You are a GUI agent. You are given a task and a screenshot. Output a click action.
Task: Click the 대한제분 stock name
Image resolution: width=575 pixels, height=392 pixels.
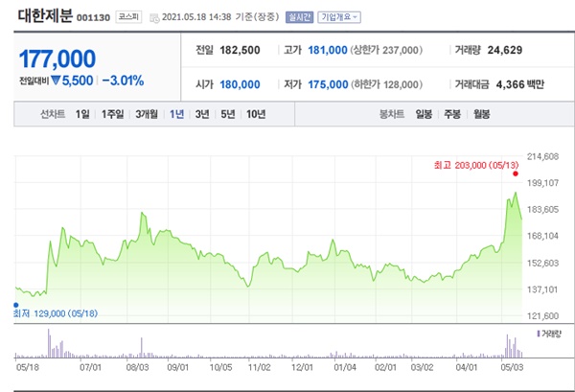pyautogui.click(x=45, y=15)
